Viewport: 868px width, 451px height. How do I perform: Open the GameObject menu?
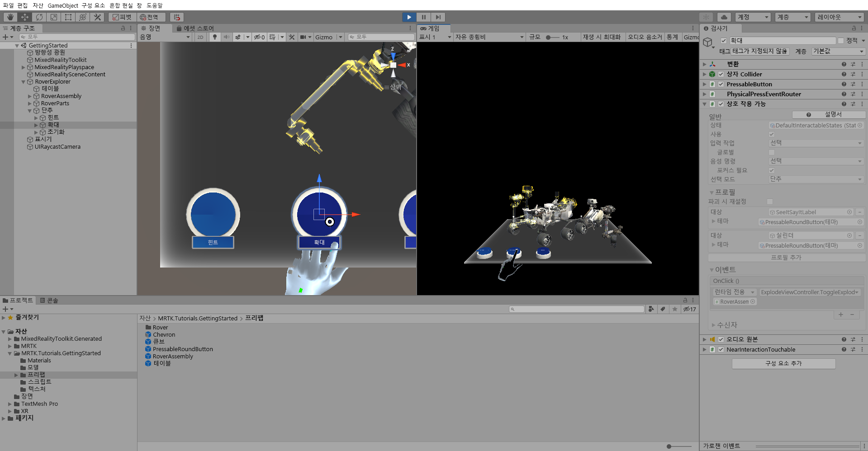point(63,5)
